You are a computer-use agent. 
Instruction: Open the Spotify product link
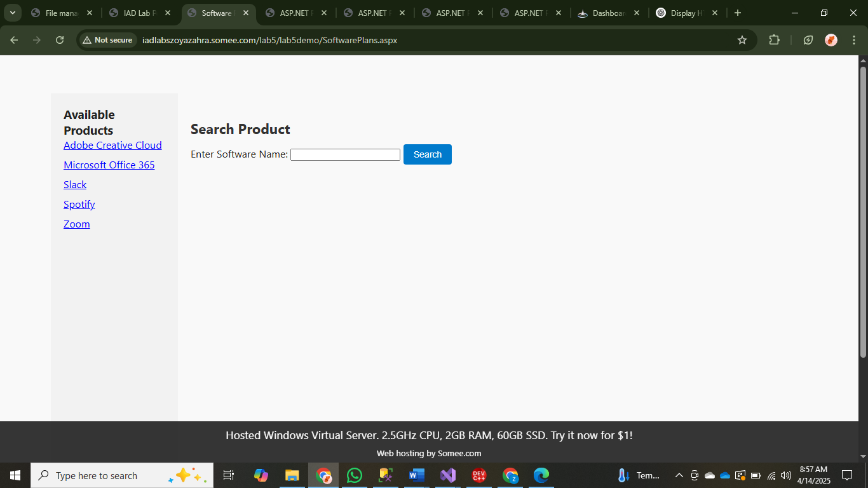click(x=79, y=204)
